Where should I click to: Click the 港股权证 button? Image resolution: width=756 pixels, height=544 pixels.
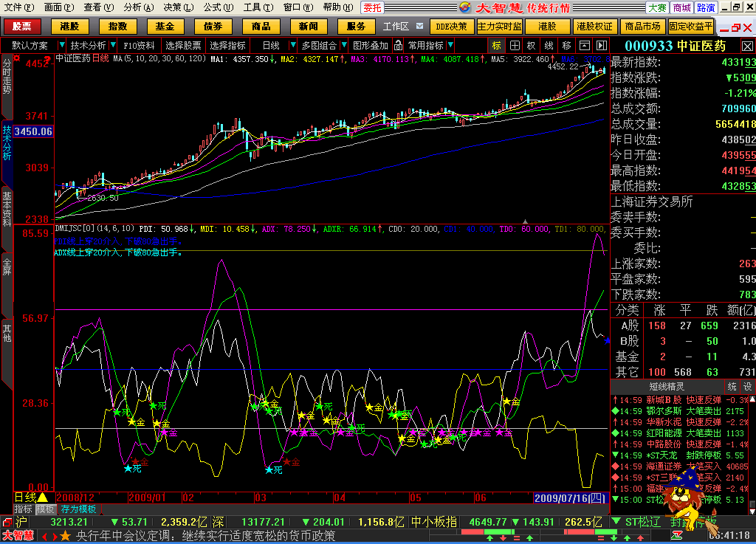tap(594, 26)
